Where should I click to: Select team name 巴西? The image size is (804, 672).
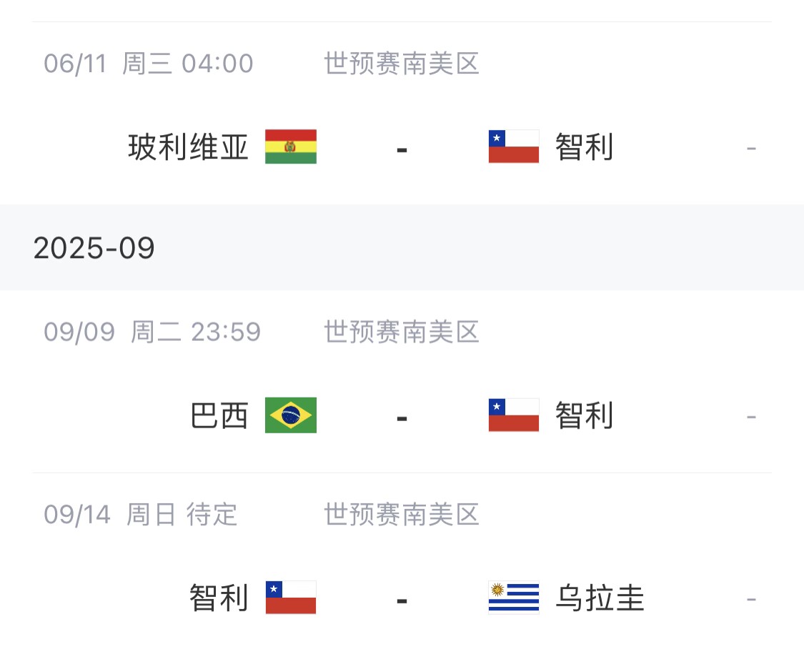click(x=219, y=416)
